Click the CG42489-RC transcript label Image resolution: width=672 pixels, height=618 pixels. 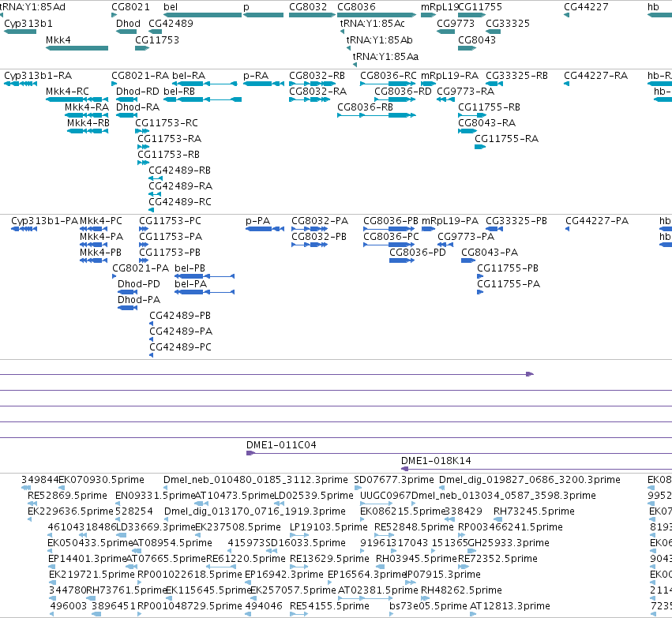(180, 202)
